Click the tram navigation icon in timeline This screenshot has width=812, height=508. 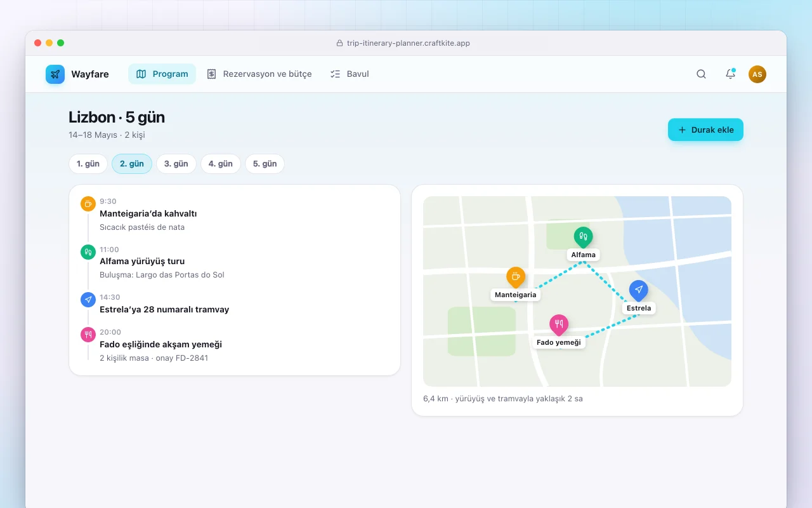(88, 300)
